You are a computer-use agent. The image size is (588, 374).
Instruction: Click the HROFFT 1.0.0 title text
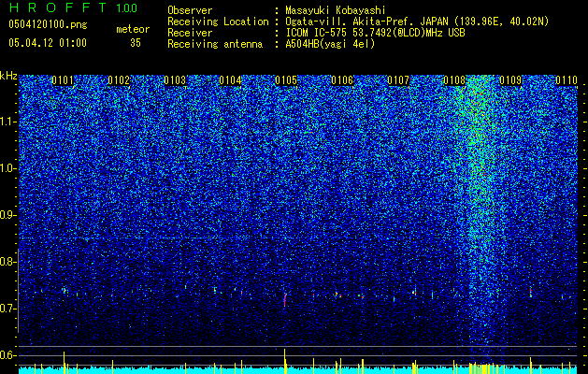[x=73, y=7]
